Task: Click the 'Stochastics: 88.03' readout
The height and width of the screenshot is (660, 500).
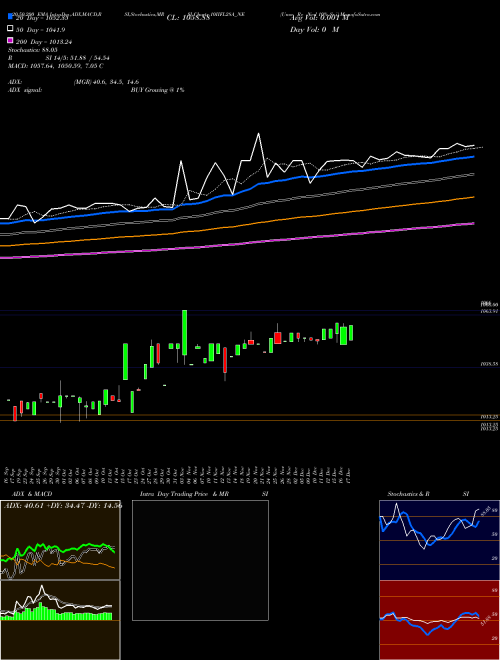Action: click(x=33, y=50)
